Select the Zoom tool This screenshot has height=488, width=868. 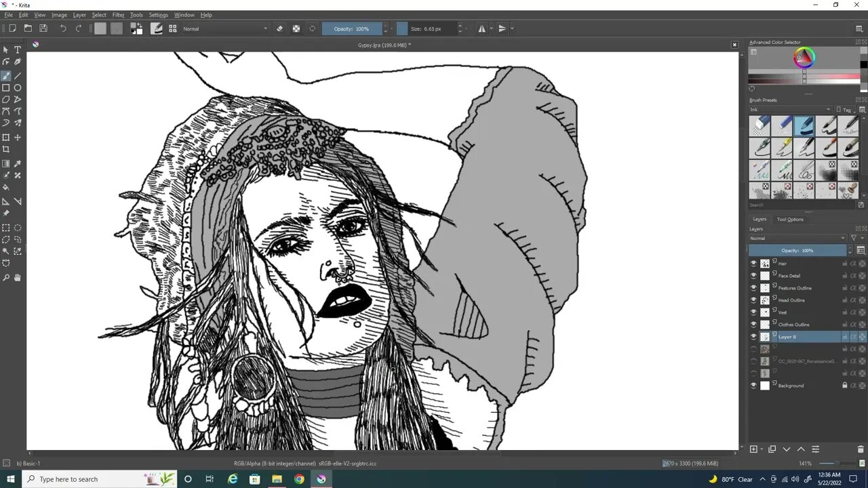pyautogui.click(x=6, y=277)
